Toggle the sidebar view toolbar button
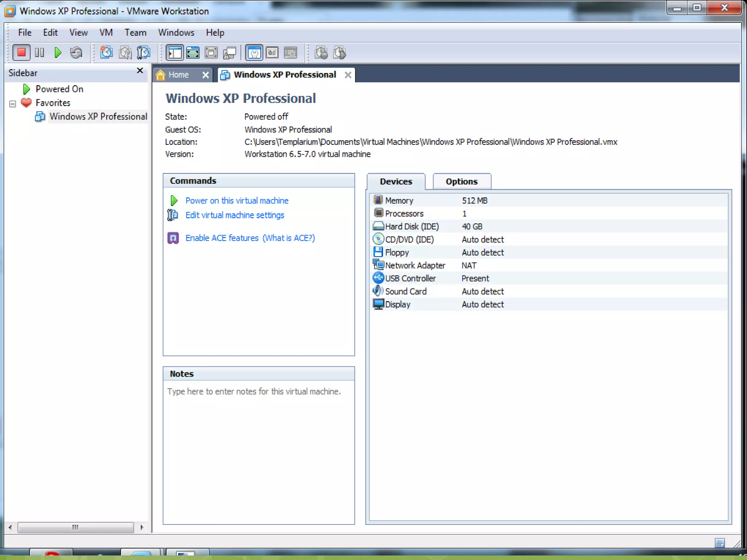The height and width of the screenshot is (560, 747). point(174,52)
